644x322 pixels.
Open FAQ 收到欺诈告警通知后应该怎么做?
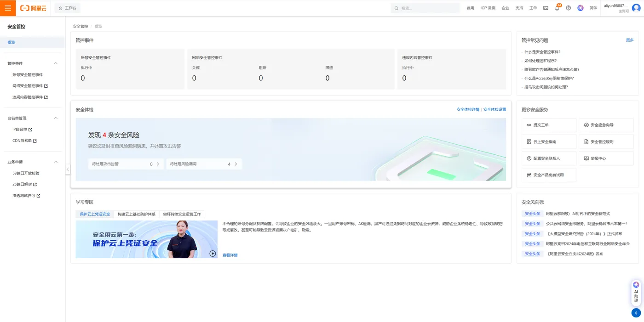point(552,69)
